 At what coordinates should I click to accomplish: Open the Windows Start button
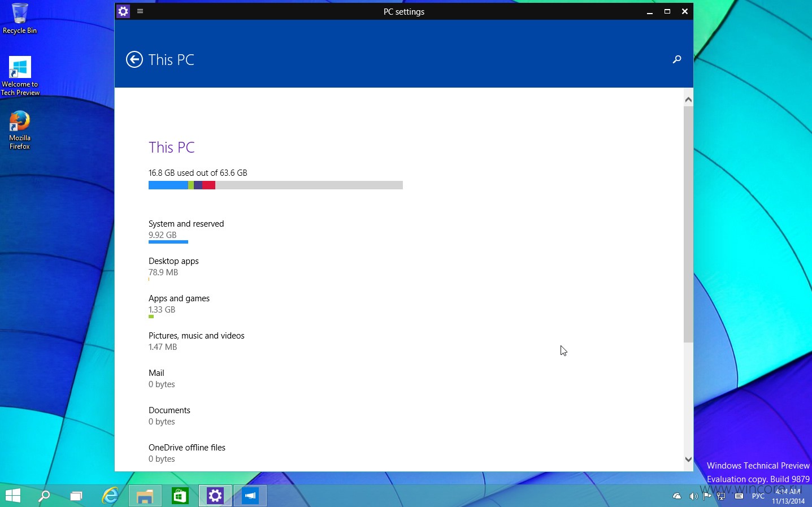pos(12,496)
